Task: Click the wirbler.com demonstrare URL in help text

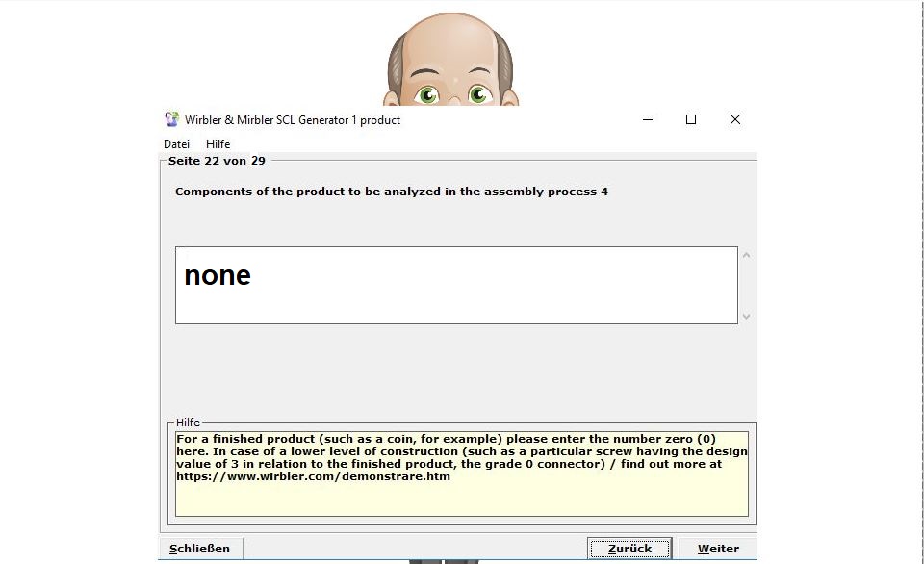Action: tap(313, 476)
